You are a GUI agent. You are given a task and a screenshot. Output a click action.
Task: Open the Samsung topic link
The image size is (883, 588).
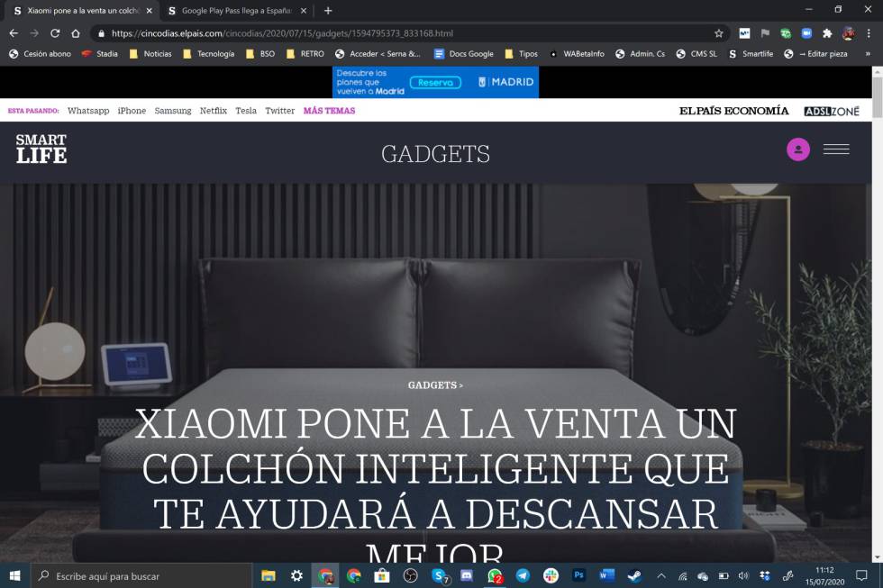[173, 111]
